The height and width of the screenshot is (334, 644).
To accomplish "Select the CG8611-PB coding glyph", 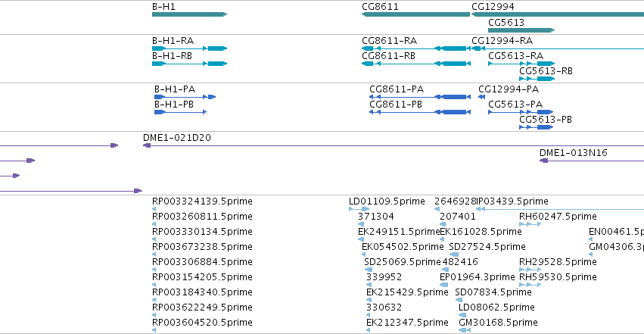I will (420, 112).
